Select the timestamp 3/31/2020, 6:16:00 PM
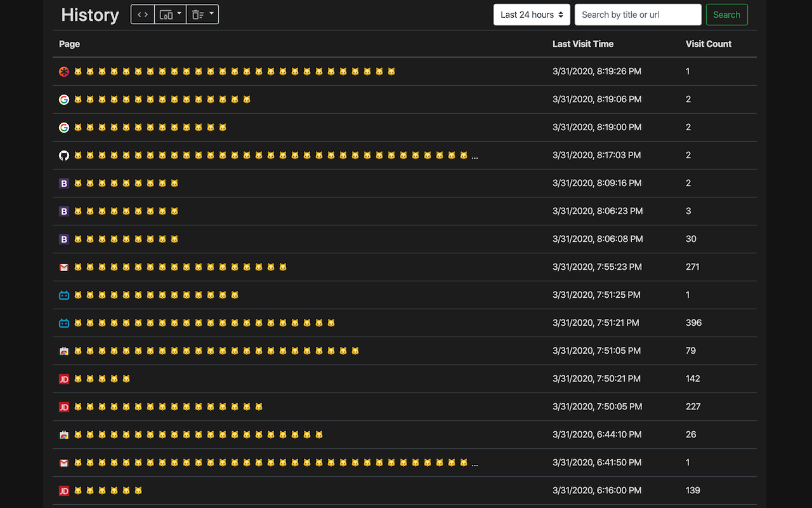The image size is (812, 508). (597, 491)
